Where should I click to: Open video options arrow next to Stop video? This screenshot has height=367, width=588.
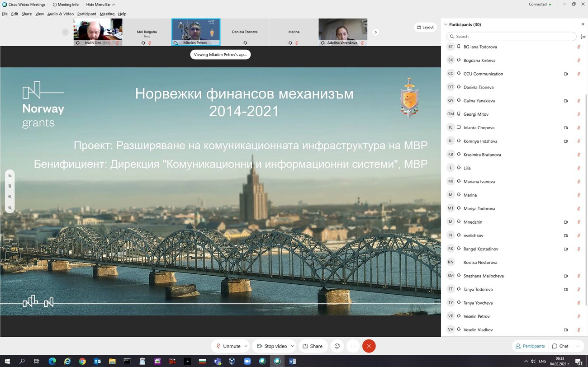(292, 346)
